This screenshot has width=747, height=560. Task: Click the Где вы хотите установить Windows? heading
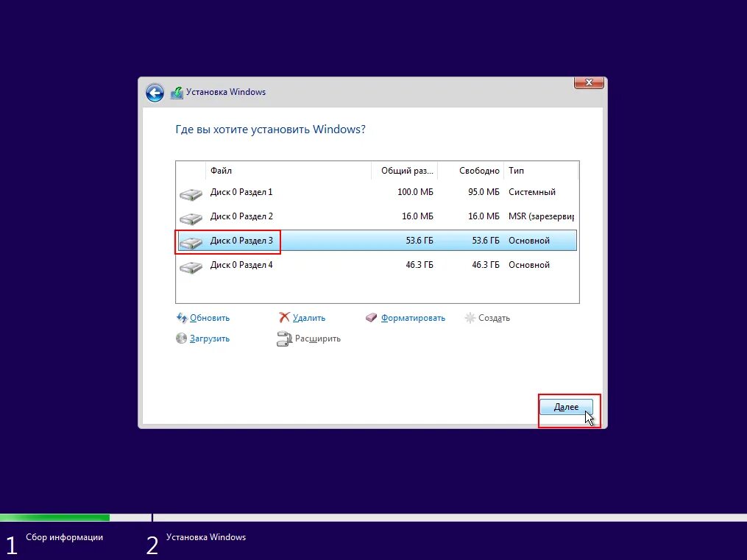coord(270,130)
